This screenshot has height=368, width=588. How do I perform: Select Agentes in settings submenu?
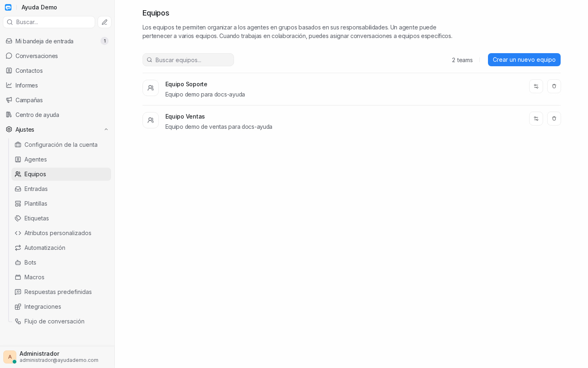pos(61,159)
